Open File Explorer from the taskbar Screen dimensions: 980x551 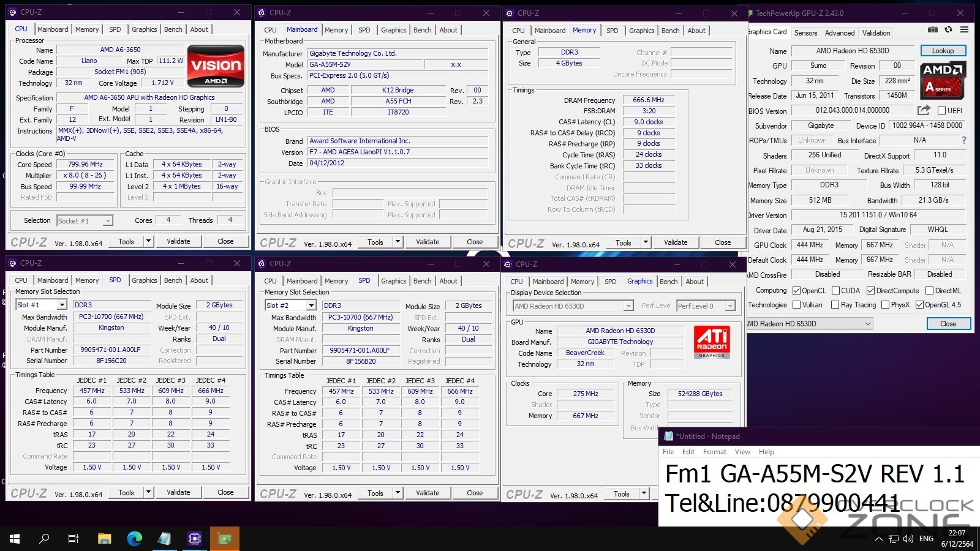coord(104,539)
